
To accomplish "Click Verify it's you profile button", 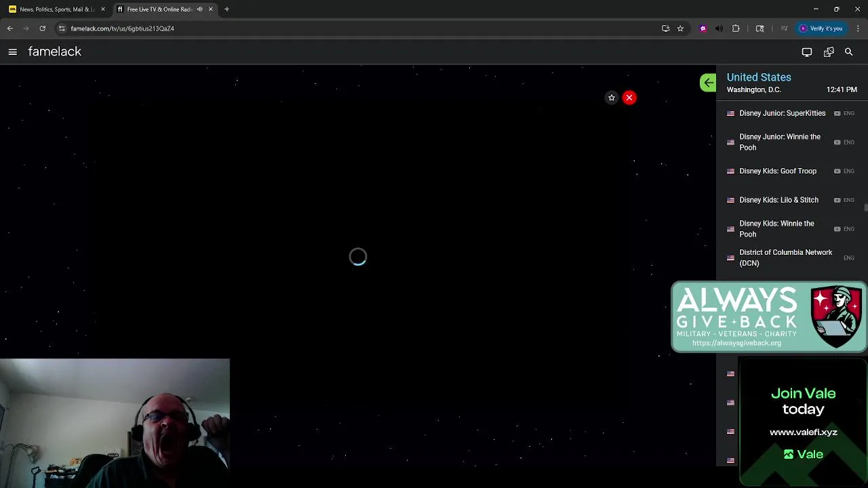I will pos(821,28).
